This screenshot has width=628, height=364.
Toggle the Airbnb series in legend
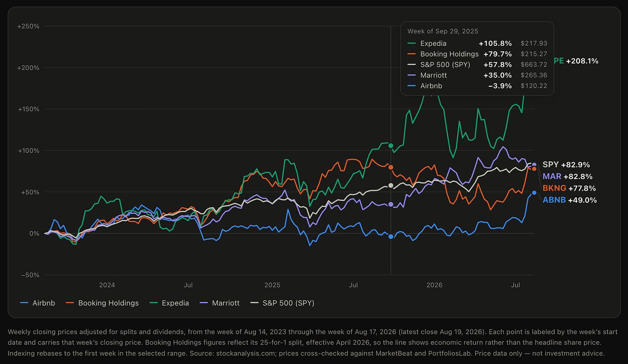(38, 303)
